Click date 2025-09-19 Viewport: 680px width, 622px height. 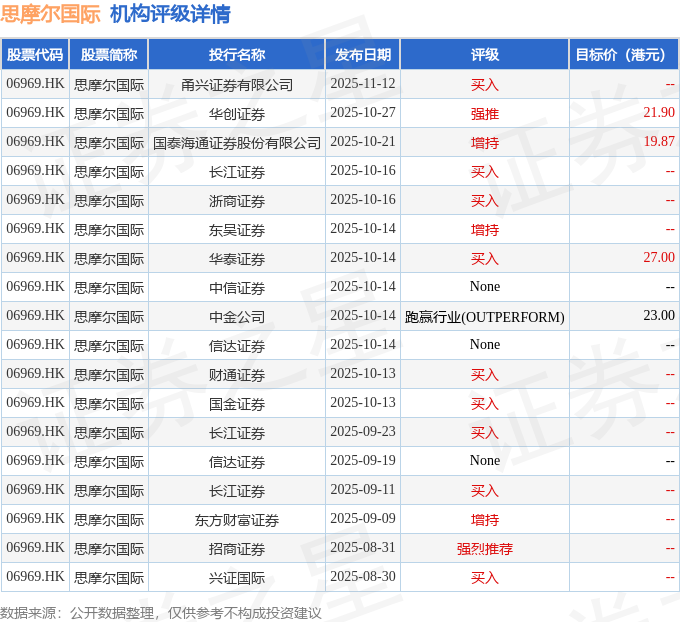click(x=363, y=460)
